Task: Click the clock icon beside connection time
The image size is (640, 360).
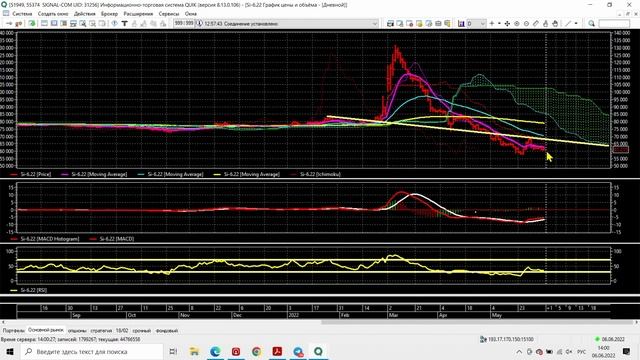Action: click(199, 23)
